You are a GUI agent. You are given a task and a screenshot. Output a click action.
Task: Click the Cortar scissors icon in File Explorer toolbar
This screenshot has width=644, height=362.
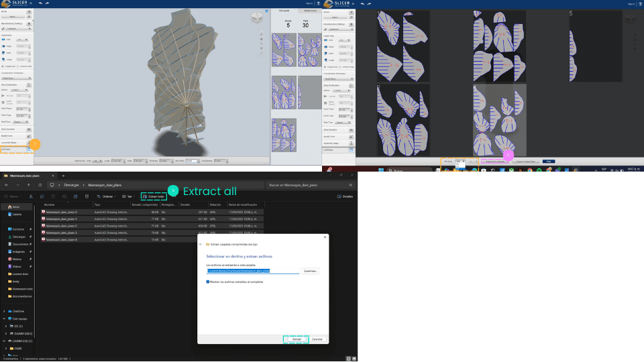(x=32, y=196)
